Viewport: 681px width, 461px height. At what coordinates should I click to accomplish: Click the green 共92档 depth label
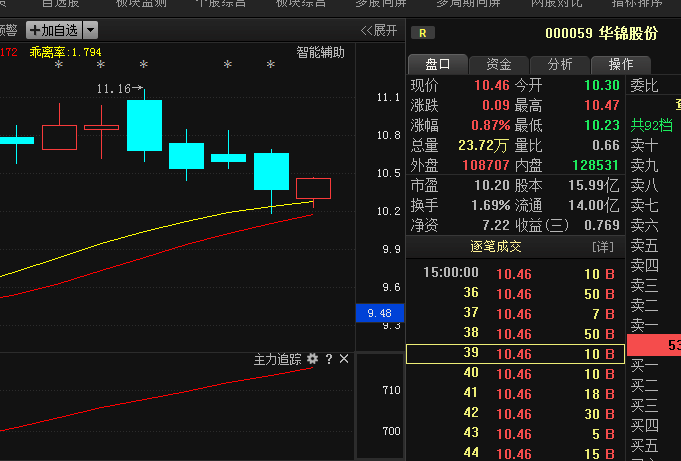[652, 126]
